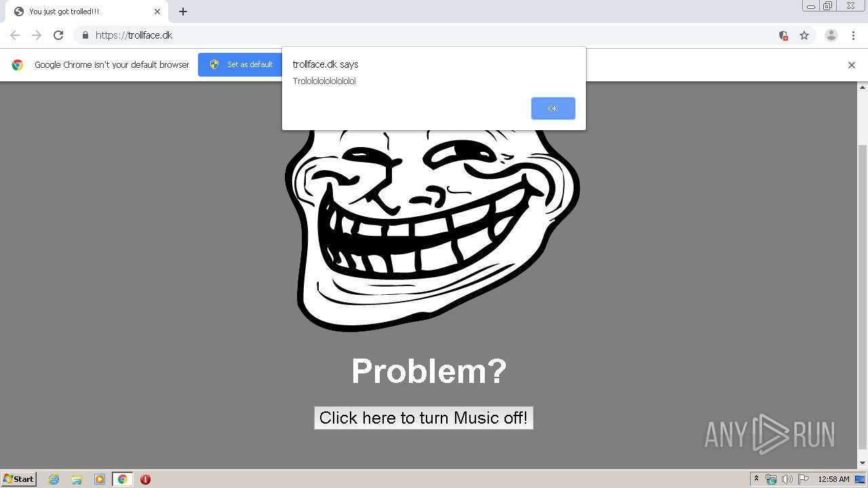Click the vertical scrollbar thumb
This screenshot has width=868, height=488.
click(x=863, y=297)
